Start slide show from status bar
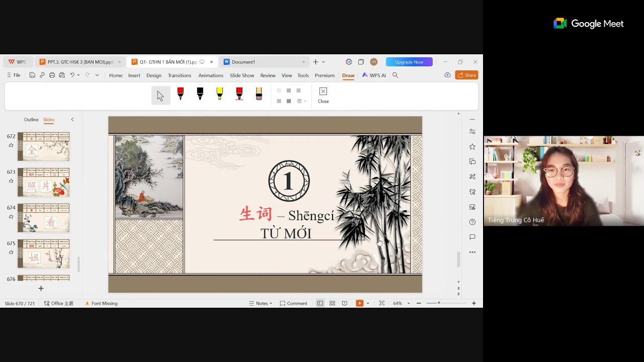This screenshot has height=362, width=644. click(359, 304)
